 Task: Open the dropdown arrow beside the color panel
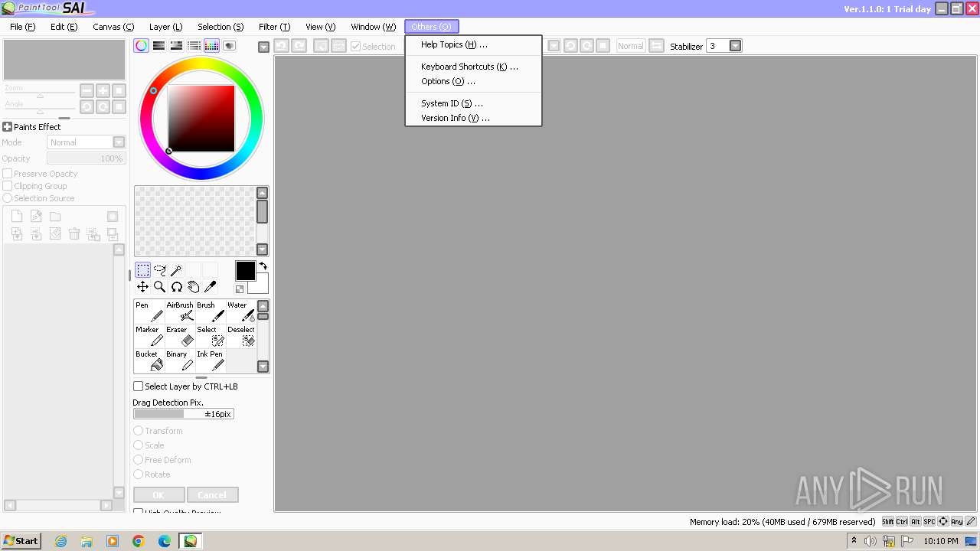tap(263, 47)
